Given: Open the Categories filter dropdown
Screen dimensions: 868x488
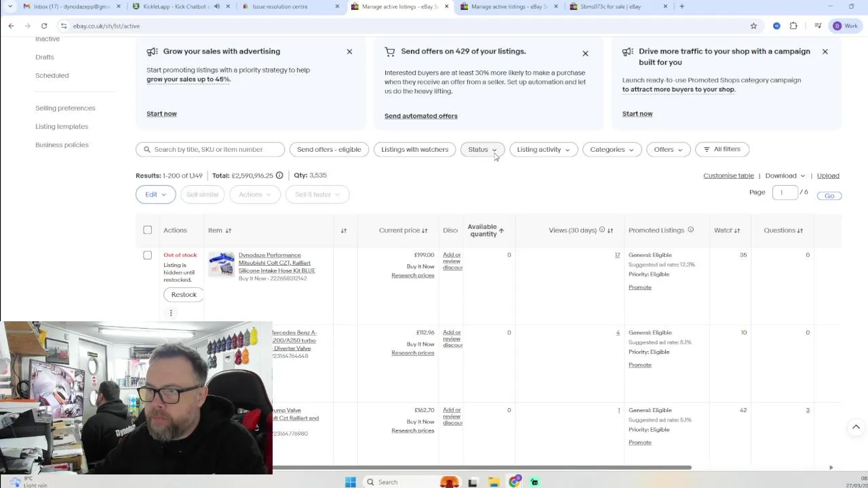Looking at the screenshot, I should pyautogui.click(x=612, y=149).
